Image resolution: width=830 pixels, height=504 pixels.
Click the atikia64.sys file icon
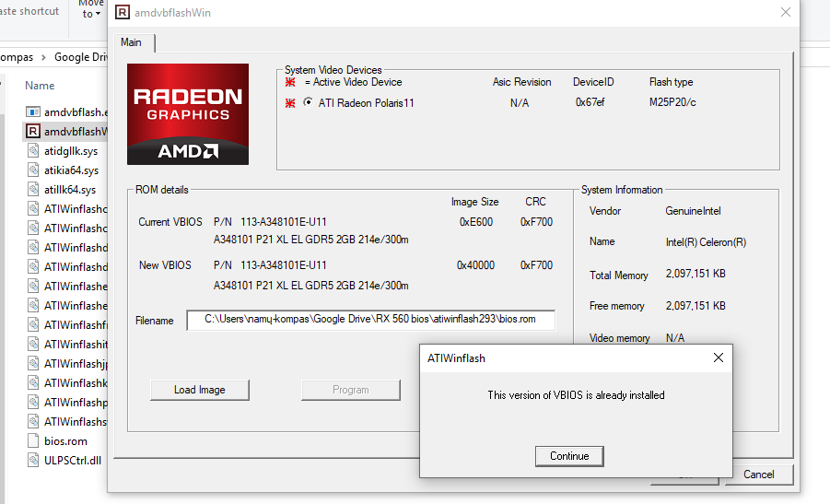33,170
